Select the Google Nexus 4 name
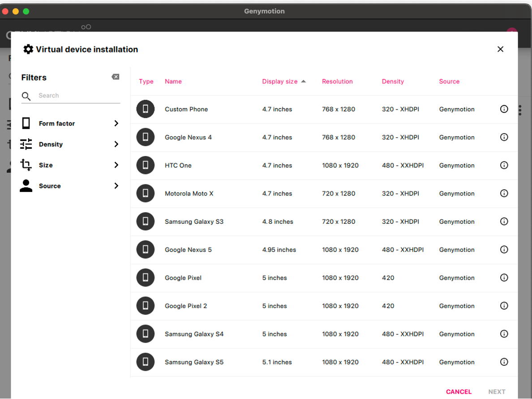The width and height of the screenshot is (532, 399). pos(188,137)
